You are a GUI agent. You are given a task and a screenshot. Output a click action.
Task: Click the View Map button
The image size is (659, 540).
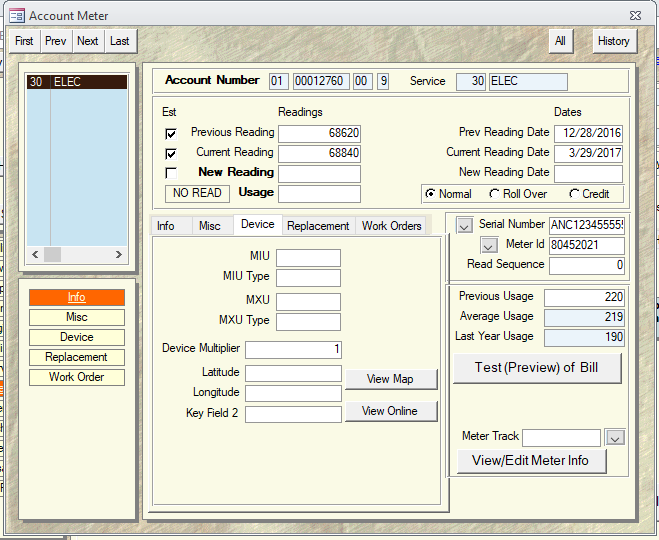391,379
